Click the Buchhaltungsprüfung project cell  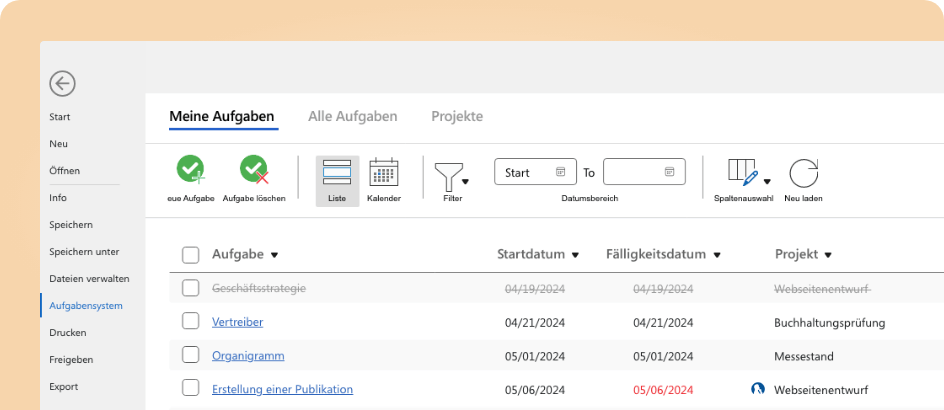click(830, 323)
